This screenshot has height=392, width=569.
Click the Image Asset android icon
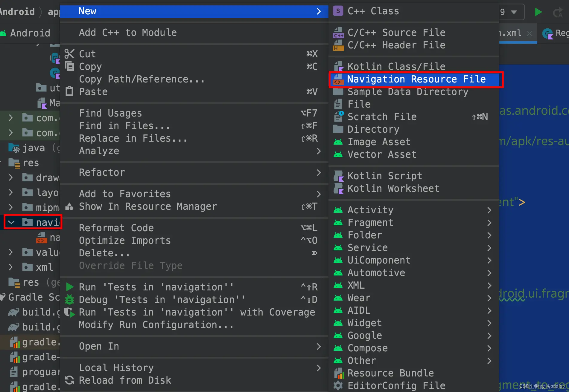click(x=338, y=142)
